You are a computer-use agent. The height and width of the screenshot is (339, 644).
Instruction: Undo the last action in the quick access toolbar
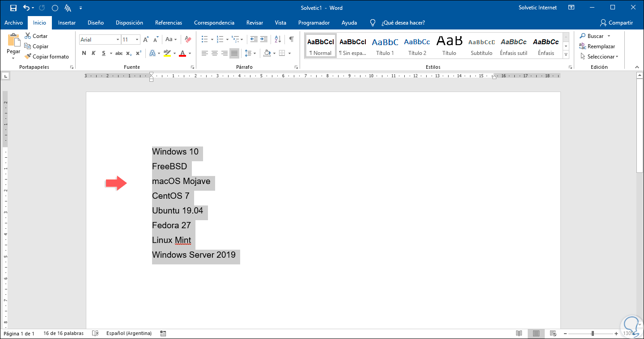(26, 8)
